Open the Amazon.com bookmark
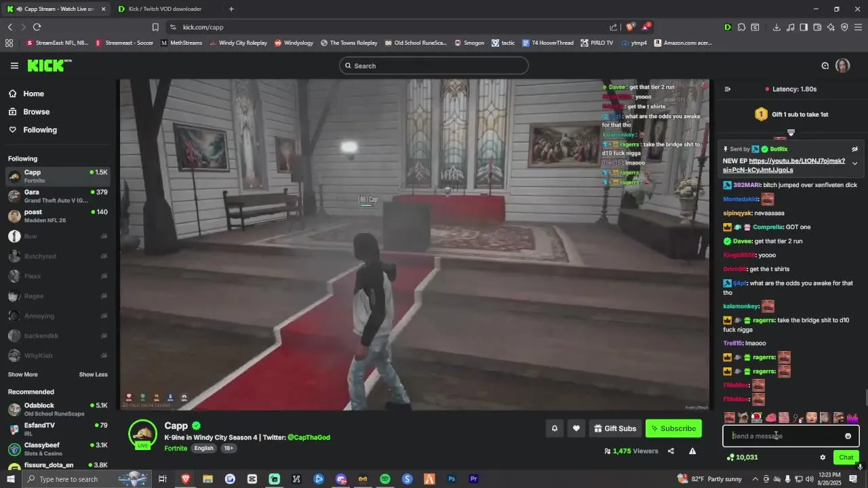The image size is (868, 488). click(683, 43)
